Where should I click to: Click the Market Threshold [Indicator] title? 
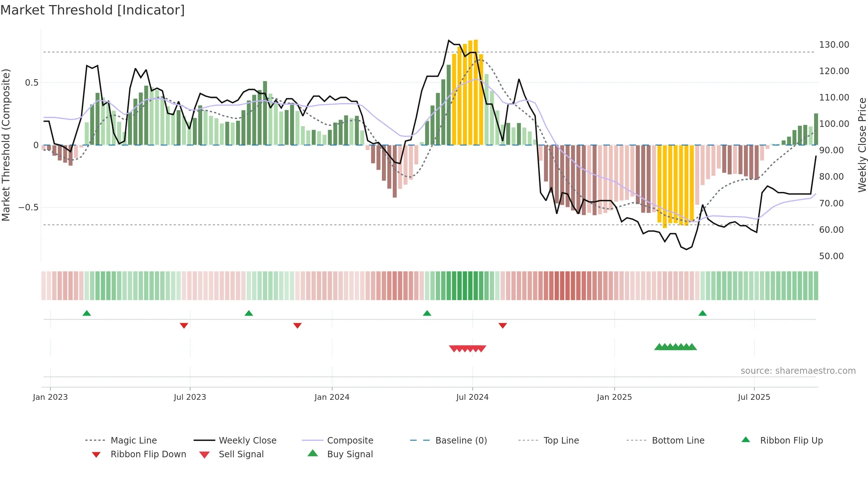93,10
